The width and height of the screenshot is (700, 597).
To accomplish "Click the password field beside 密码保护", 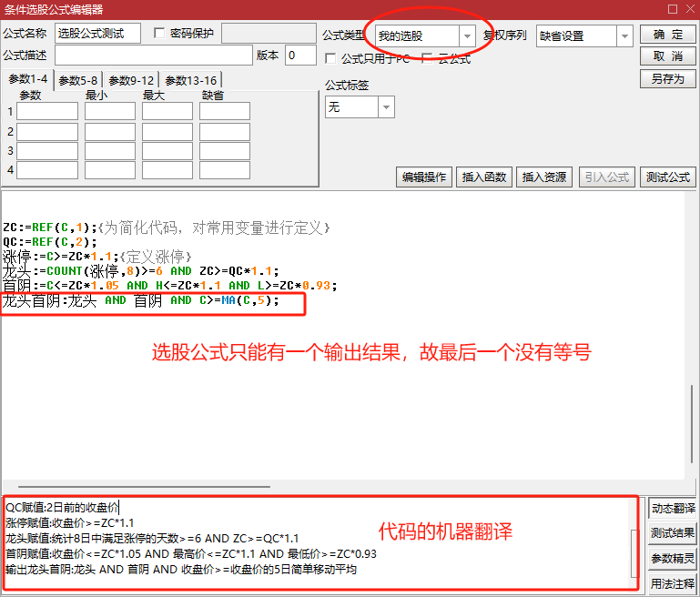I will pyautogui.click(x=269, y=34).
